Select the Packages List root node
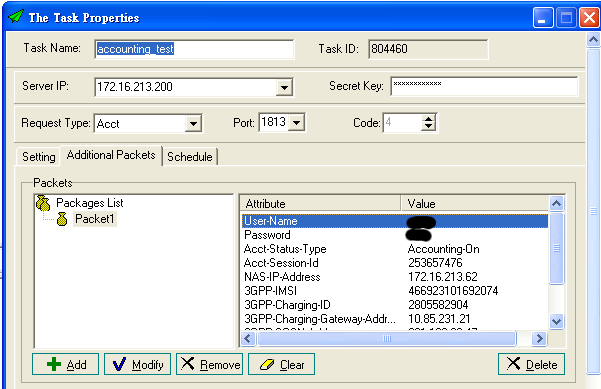The image size is (601, 389). (90, 202)
